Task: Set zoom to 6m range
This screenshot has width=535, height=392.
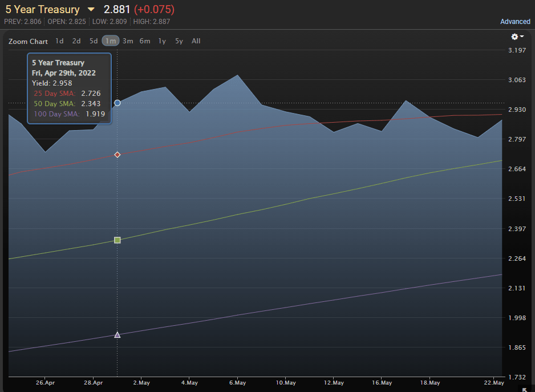Action: pyautogui.click(x=145, y=41)
